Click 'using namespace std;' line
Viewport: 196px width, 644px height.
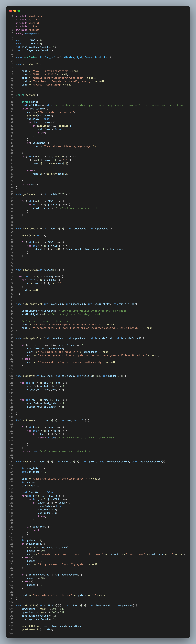coord(30,33)
